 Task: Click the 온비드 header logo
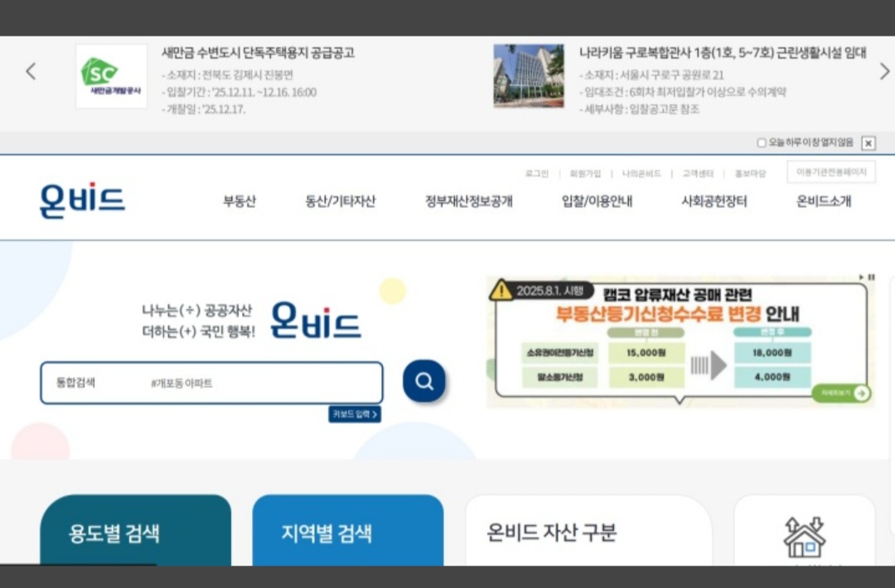pyautogui.click(x=82, y=200)
